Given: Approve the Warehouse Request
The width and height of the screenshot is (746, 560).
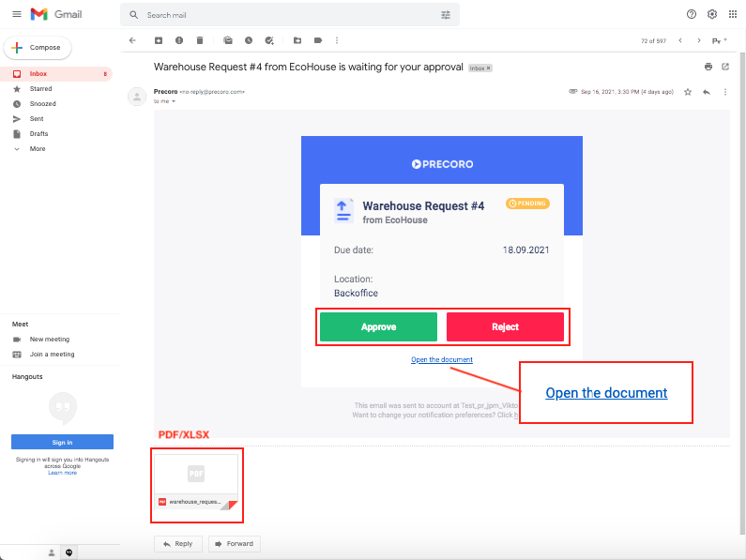Looking at the screenshot, I should click(378, 326).
